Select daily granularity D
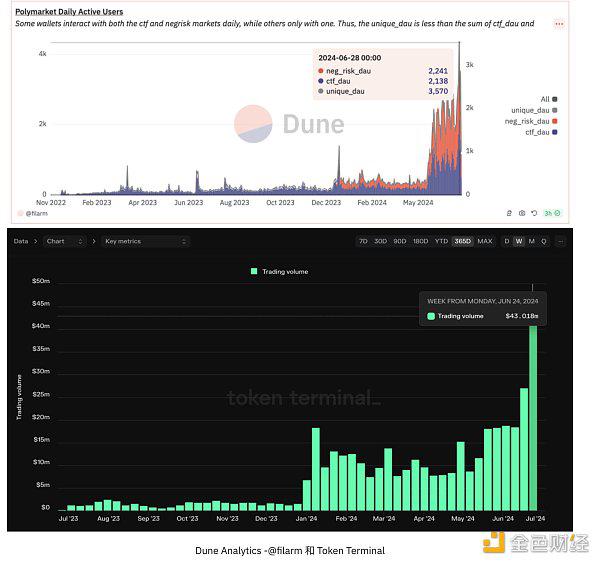 [507, 241]
